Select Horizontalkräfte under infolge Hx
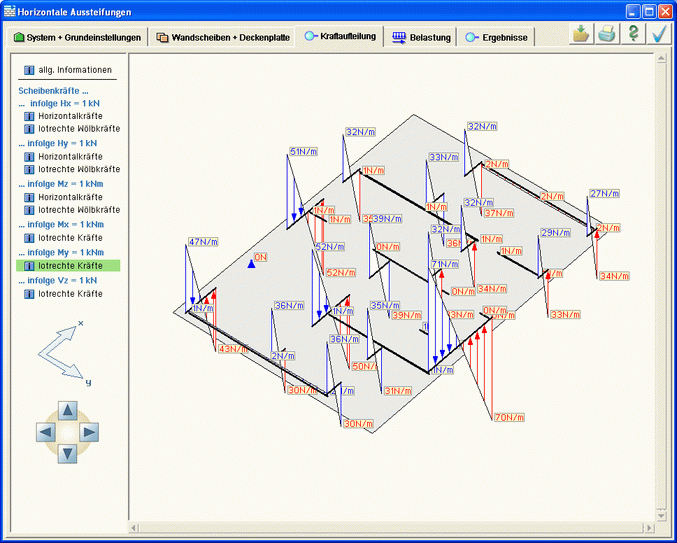The height and width of the screenshot is (543, 677). (70, 116)
